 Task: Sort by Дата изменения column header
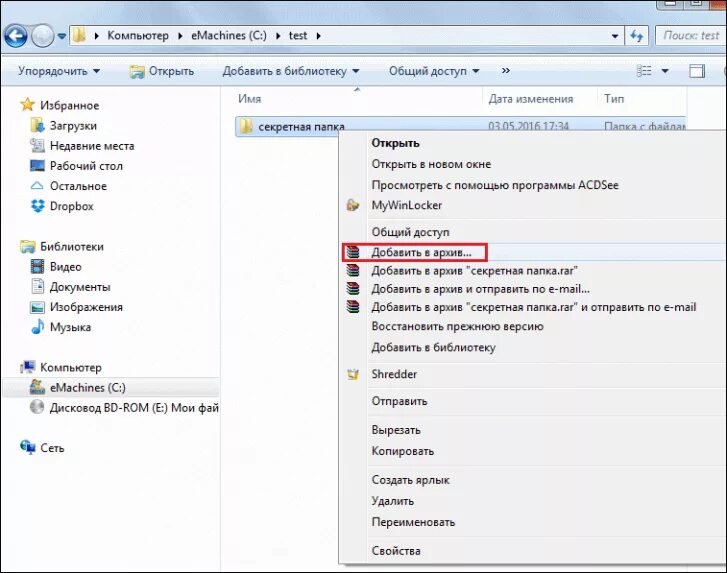(530, 99)
